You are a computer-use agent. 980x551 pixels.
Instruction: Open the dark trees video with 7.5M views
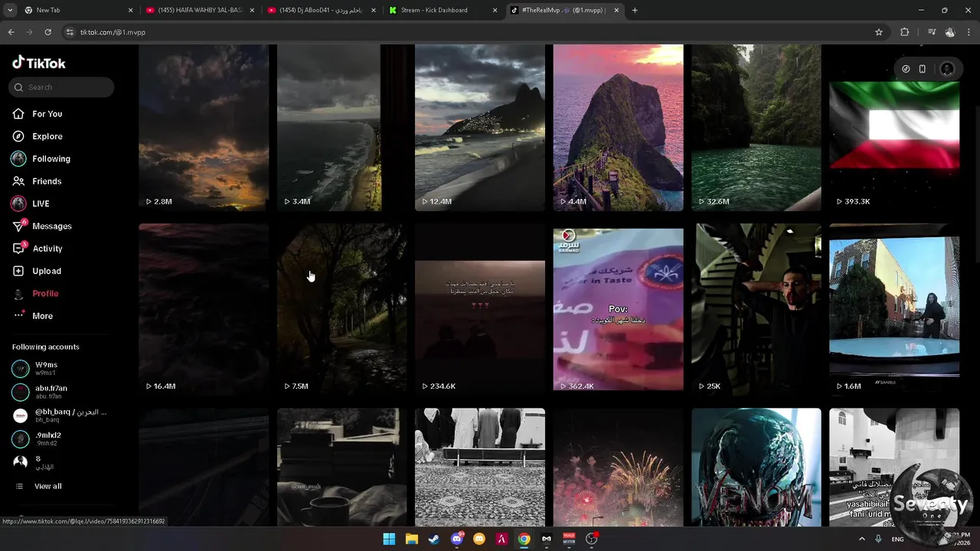pyautogui.click(x=341, y=309)
